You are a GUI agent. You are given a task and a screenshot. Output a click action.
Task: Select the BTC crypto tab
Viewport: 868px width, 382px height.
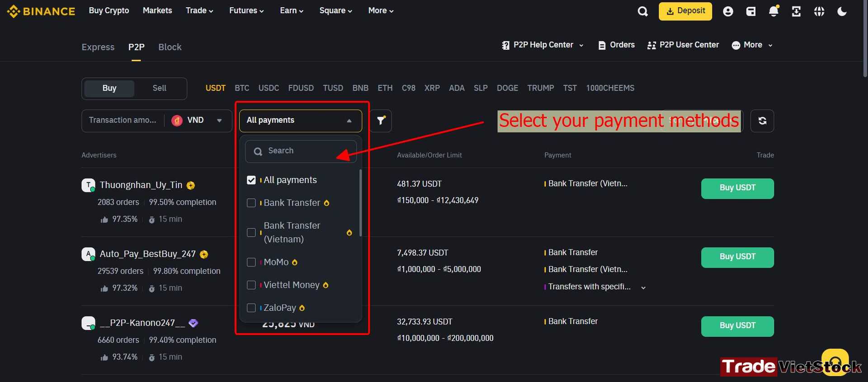[x=242, y=88]
